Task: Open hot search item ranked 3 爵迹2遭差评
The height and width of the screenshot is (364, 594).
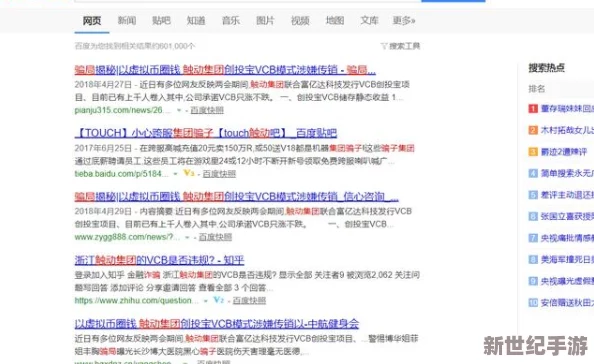Action: 564,152
